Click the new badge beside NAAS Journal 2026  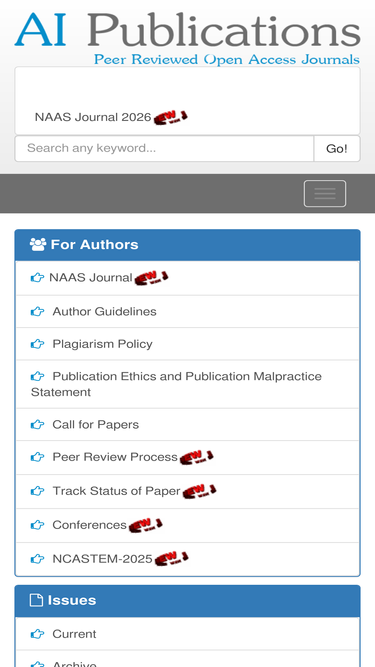tap(170, 117)
